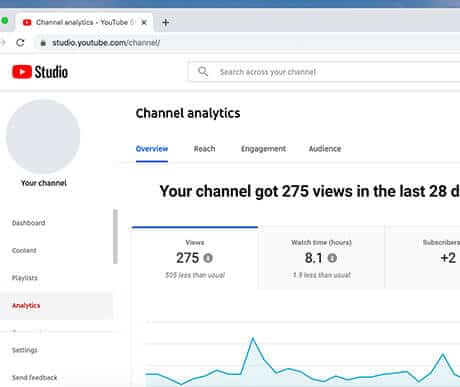Viewport: 460px width, 387px height.
Task: Click the sidebar scrollbar
Action: coord(115,237)
